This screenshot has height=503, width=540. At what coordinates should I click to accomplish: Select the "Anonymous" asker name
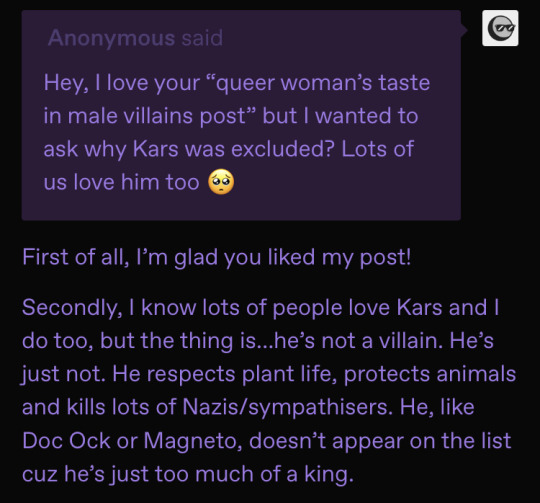(x=112, y=38)
